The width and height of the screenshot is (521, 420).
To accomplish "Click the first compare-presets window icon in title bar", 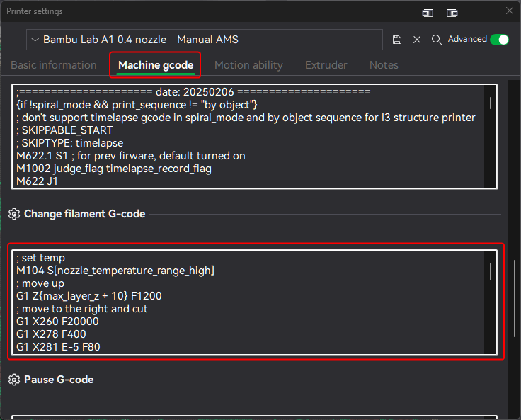I will tap(428, 13).
